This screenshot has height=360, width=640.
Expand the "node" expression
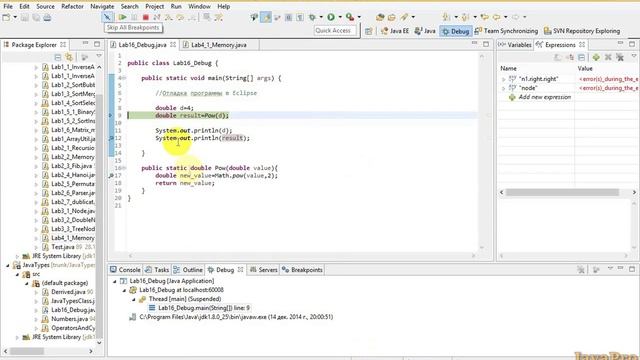point(503,88)
